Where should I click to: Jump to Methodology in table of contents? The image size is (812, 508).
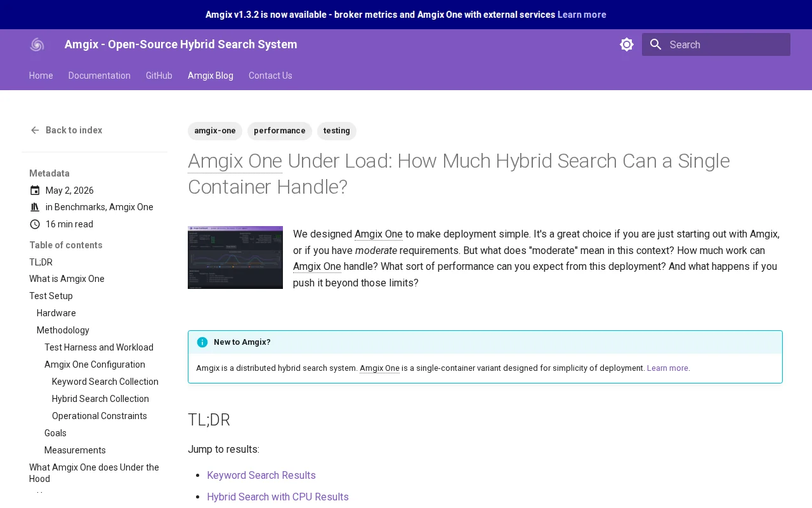point(63,330)
